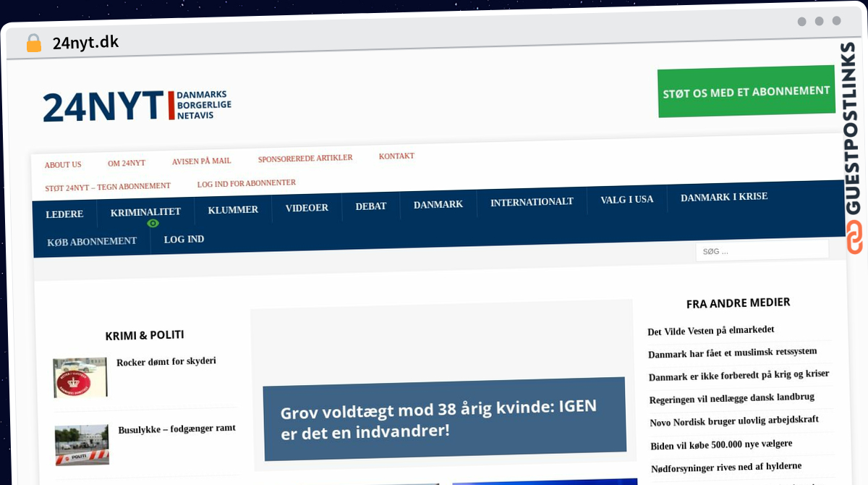The height and width of the screenshot is (485, 868).
Task: Open the About Us link
Action: 63,165
